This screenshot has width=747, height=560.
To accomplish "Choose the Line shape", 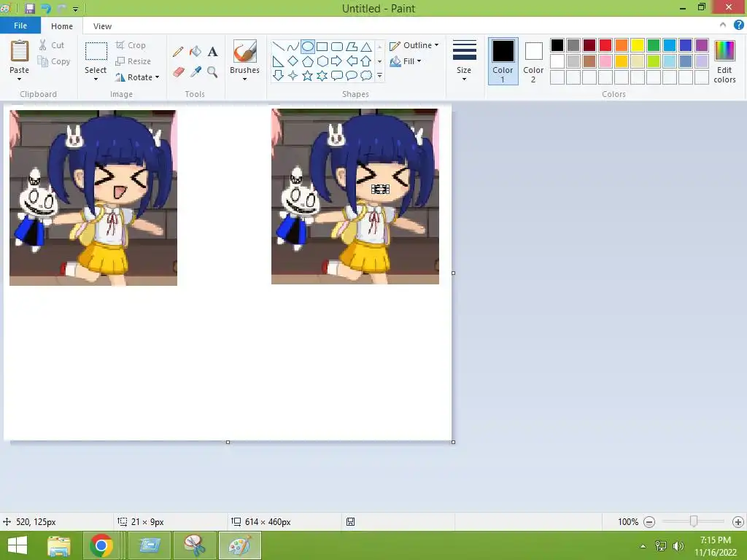I will click(278, 47).
